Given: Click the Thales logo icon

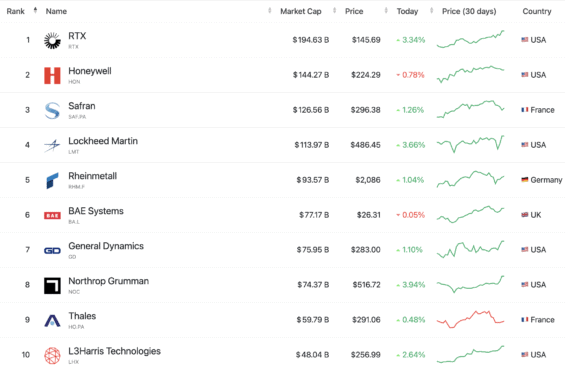Looking at the screenshot, I should coord(52,320).
